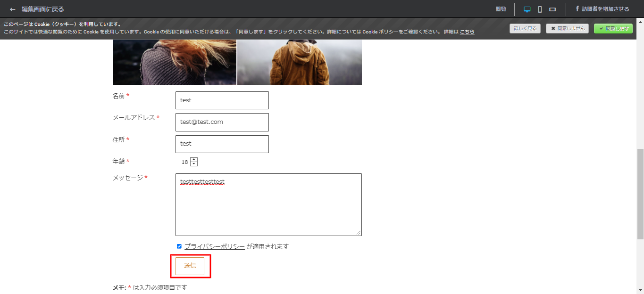Click the right photo of hooded jacket
This screenshot has height=294, width=644.
(300, 62)
